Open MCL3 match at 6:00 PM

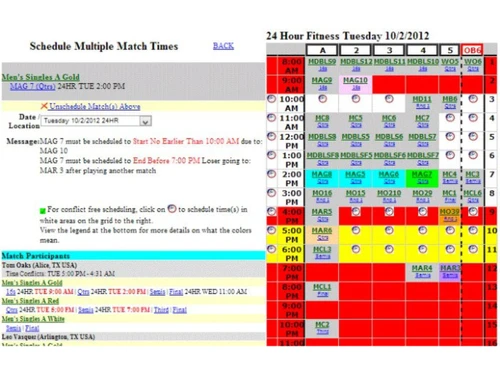(322, 249)
